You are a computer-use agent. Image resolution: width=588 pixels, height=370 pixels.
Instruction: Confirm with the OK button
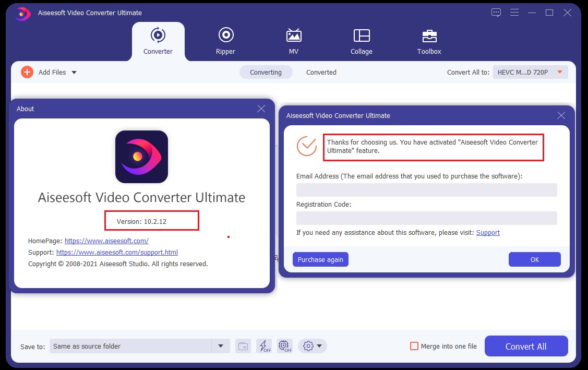point(534,259)
